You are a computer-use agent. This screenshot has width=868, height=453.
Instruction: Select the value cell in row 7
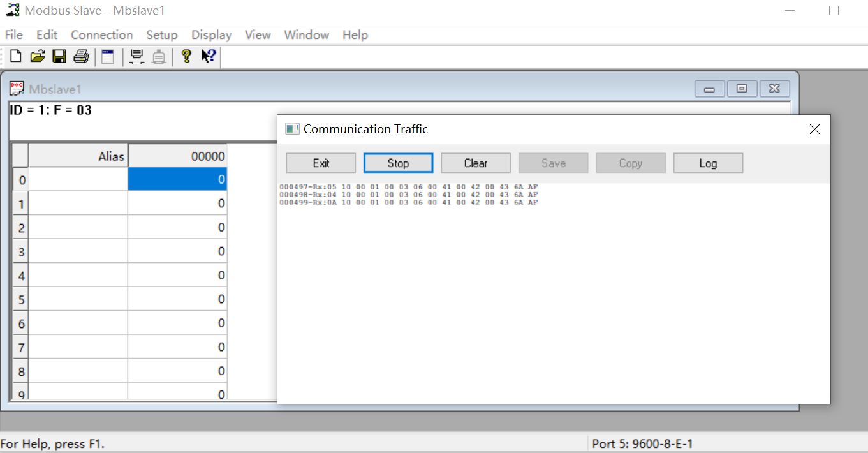tap(177, 347)
